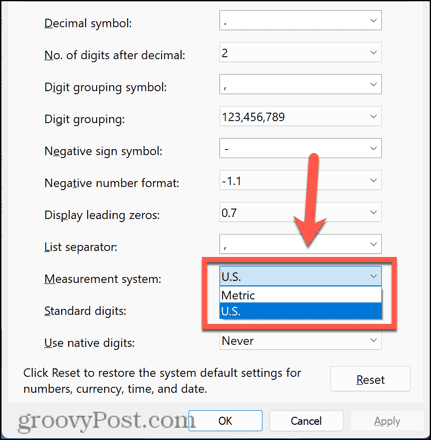Click the Negative number format label
Image resolution: width=431 pixels, height=440 pixels.
point(112,183)
